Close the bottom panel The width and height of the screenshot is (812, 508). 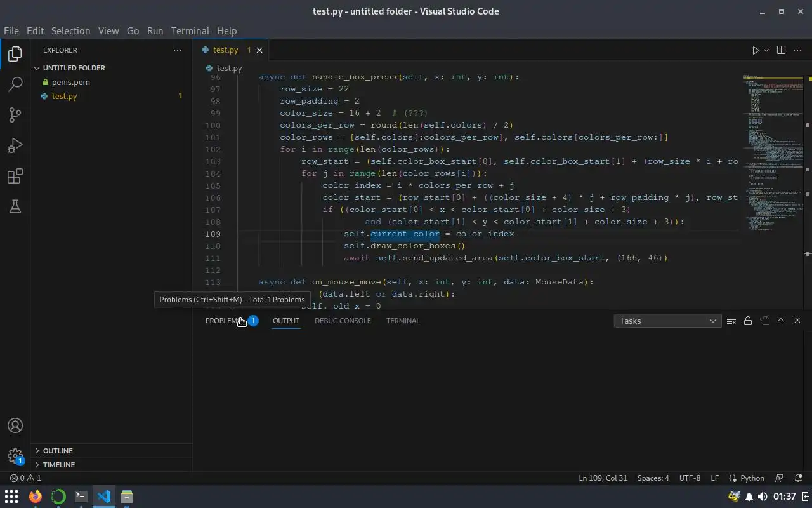(x=797, y=321)
